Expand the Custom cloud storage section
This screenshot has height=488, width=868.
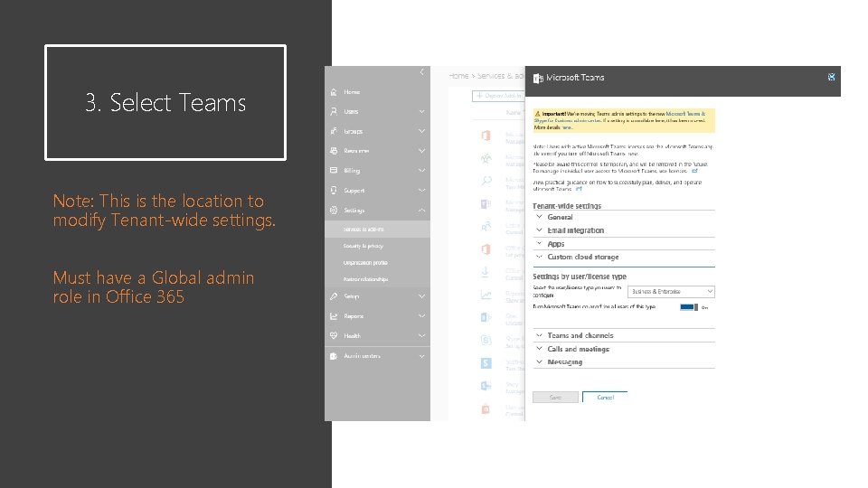tap(623, 258)
